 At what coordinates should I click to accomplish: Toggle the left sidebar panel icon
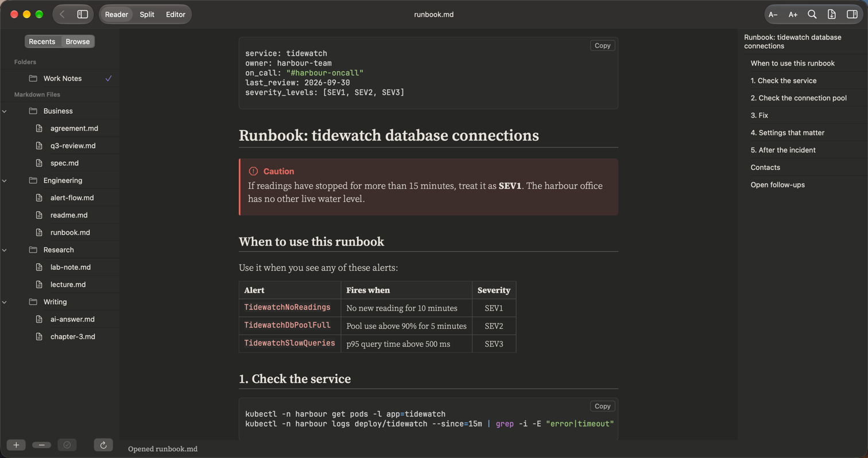83,14
